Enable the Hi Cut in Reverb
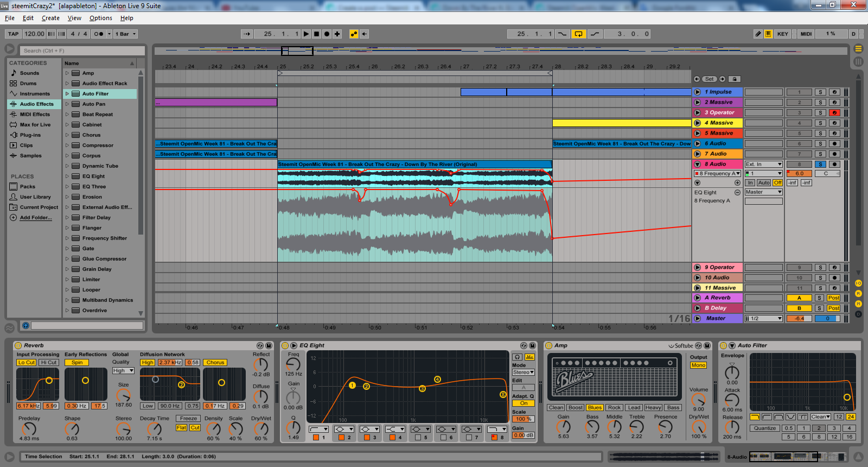The image size is (868, 467). point(48,362)
